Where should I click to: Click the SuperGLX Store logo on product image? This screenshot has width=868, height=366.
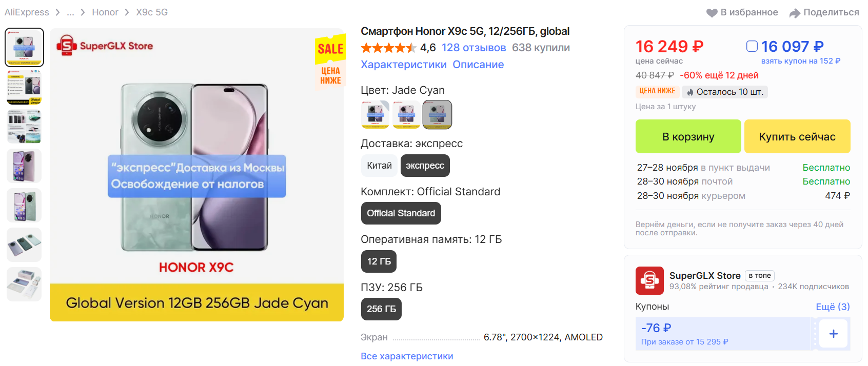(105, 46)
